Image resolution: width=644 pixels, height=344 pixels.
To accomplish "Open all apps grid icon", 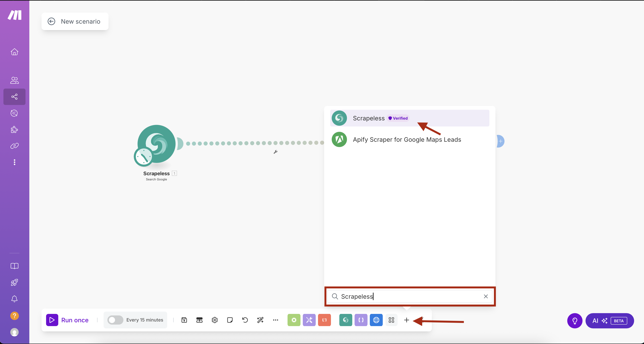I will (392, 320).
